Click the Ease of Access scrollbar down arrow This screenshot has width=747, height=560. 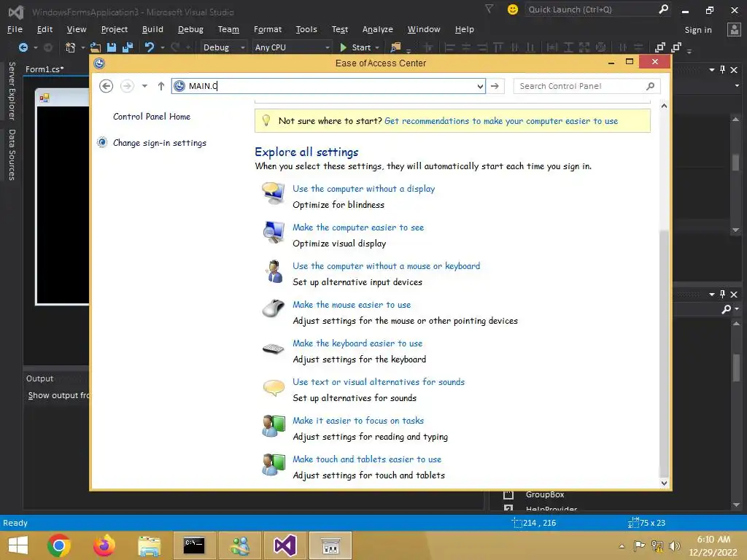click(664, 483)
